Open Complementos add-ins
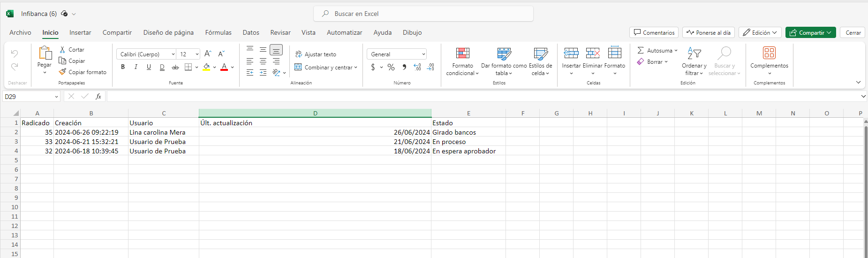The height and width of the screenshot is (258, 868). [x=769, y=61]
